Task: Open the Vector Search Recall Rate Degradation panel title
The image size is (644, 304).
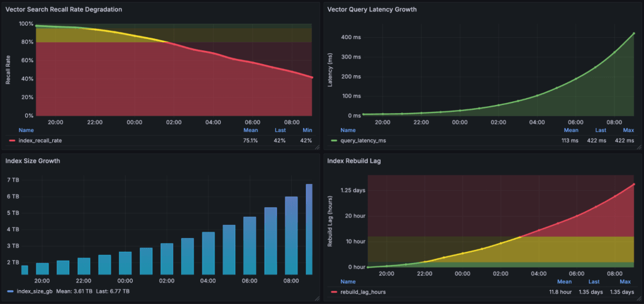Action: coord(64,9)
